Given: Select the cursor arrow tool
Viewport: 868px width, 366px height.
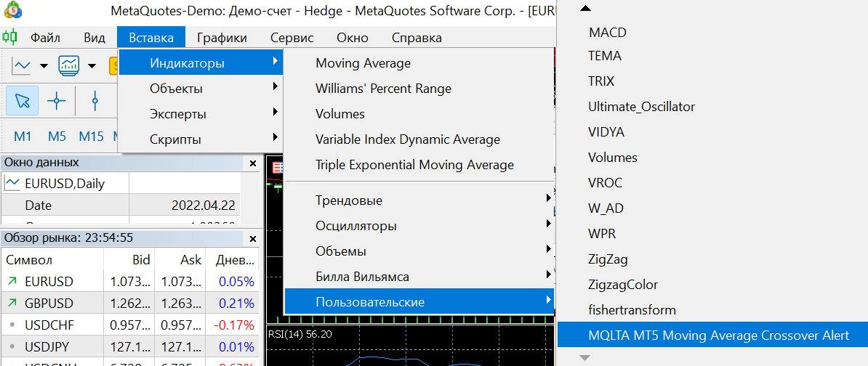Looking at the screenshot, I should click(x=22, y=101).
